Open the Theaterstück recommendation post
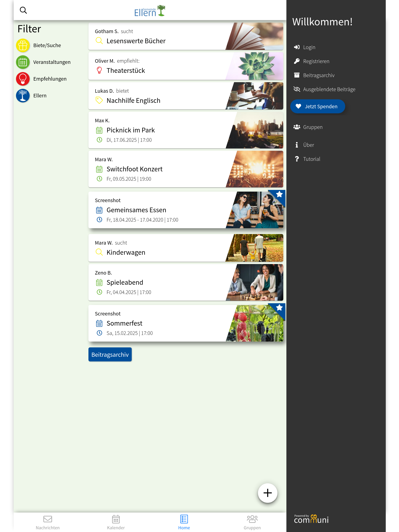Image resolution: width=399 pixels, height=532 pixels. tap(185, 66)
